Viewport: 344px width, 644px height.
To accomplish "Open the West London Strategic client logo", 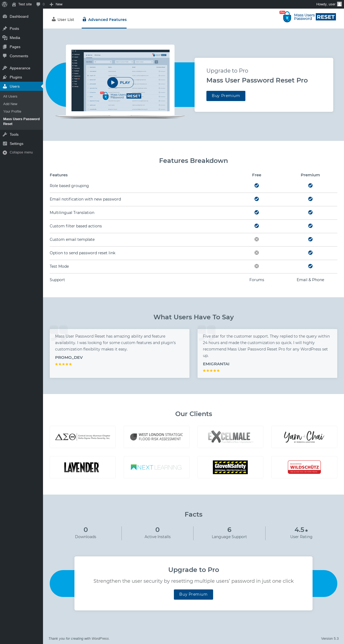I will tap(156, 437).
